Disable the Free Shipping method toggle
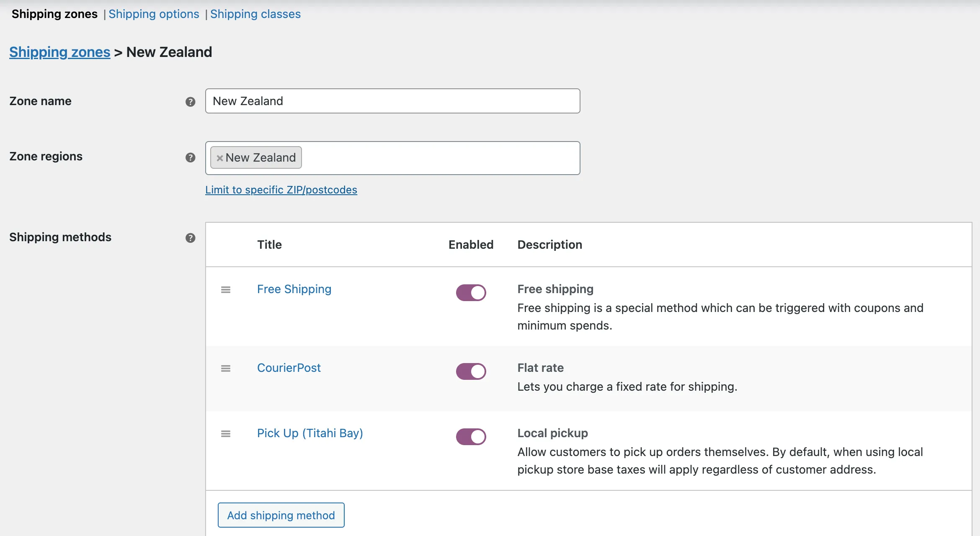980x536 pixels. click(471, 293)
